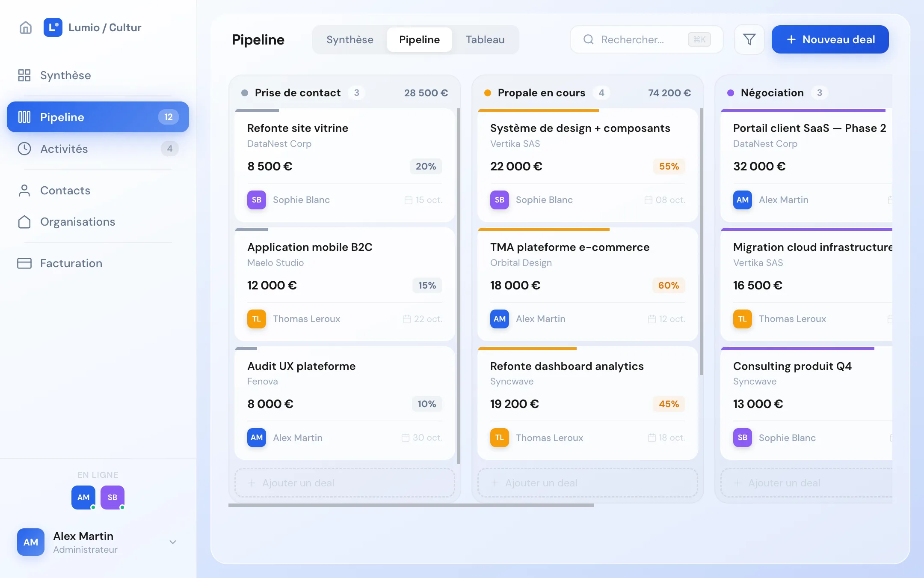Image resolution: width=924 pixels, height=578 pixels.
Task: Click the 55% probability badge
Action: tap(669, 166)
